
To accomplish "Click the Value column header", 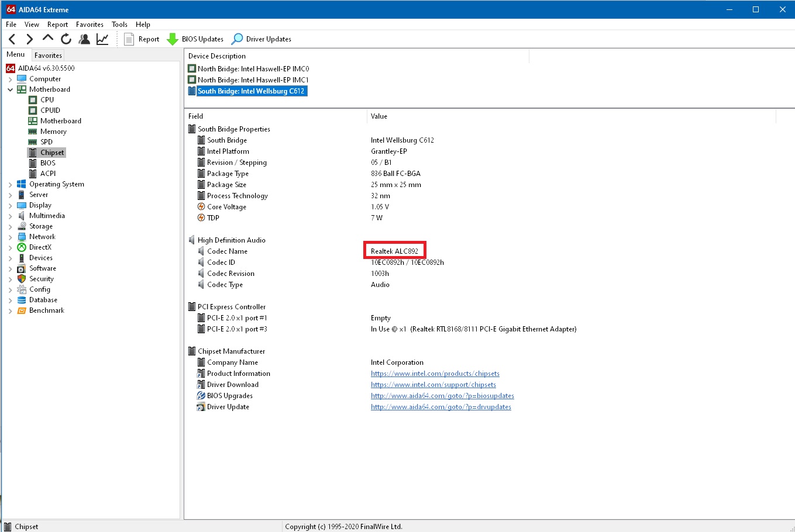I will click(x=572, y=116).
